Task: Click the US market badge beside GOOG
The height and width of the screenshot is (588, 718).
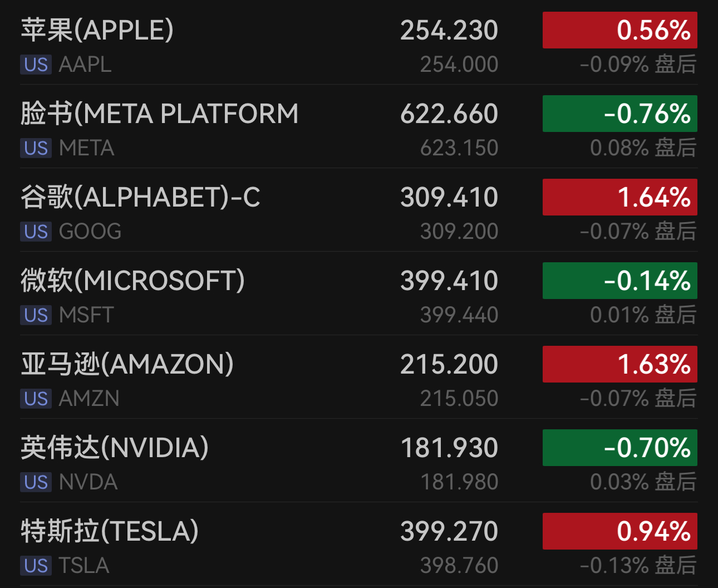Action: (36, 232)
